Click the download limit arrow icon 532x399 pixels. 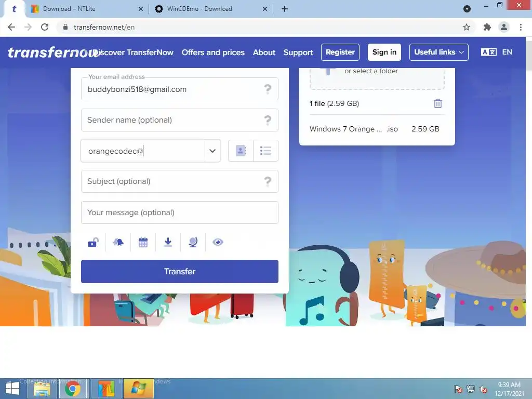tap(168, 242)
